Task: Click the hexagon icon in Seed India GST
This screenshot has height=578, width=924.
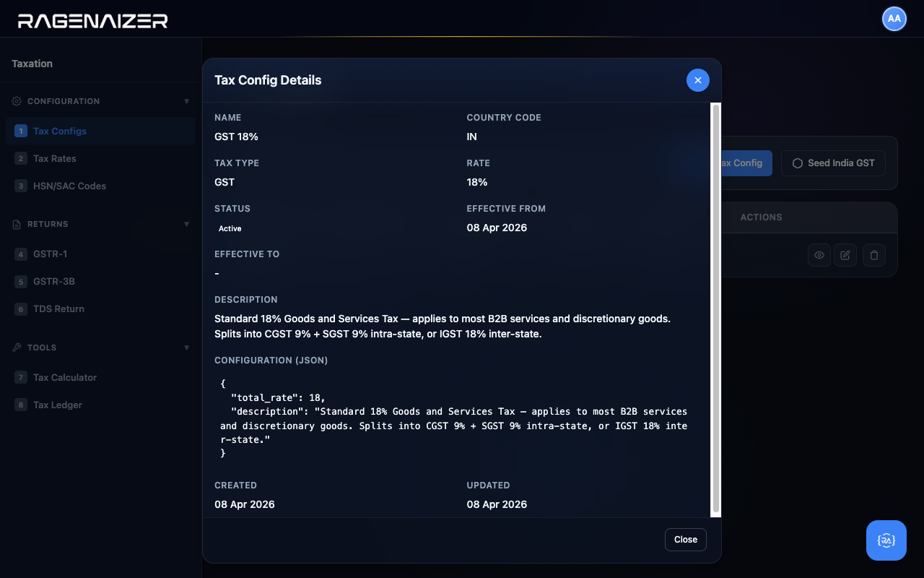Action: coord(798,163)
